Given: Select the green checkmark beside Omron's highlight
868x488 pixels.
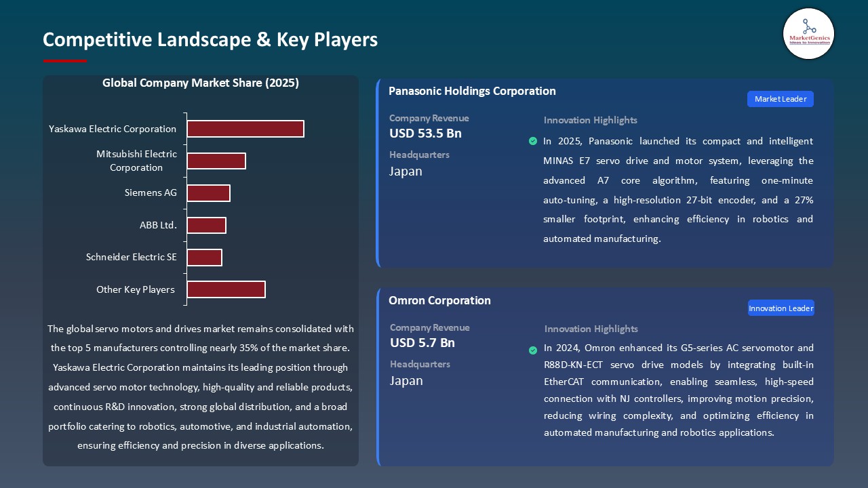Looking at the screenshot, I should (533, 350).
